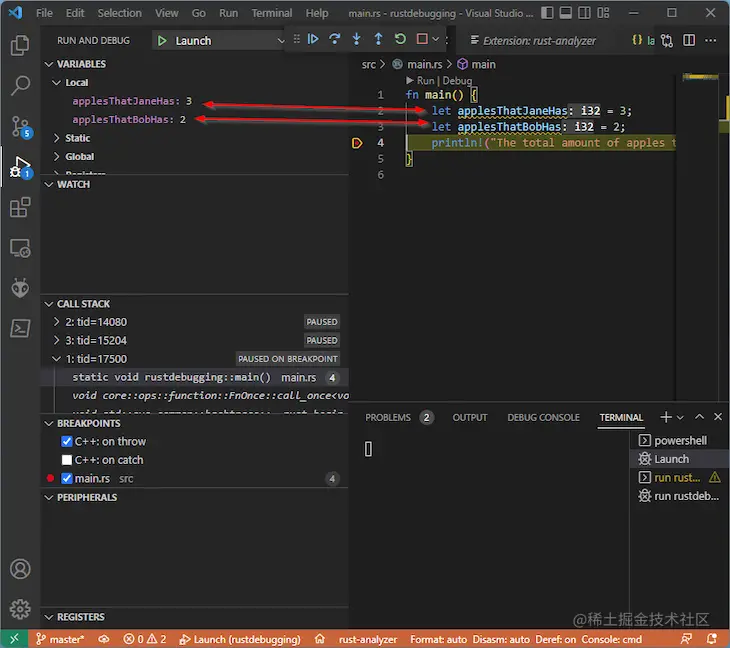Disable the C++: on throw breakpoint

click(x=67, y=441)
